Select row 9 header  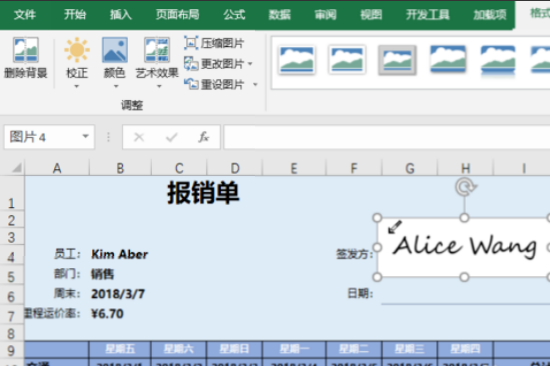tap(12, 350)
